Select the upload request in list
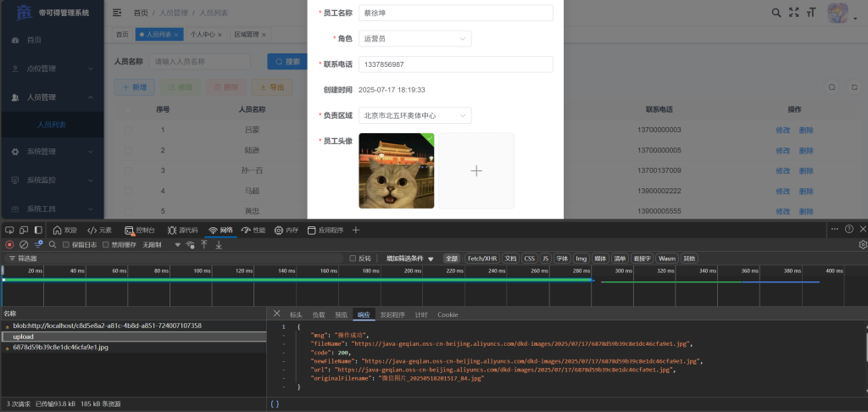Image resolution: width=868 pixels, height=412 pixels. [x=24, y=337]
